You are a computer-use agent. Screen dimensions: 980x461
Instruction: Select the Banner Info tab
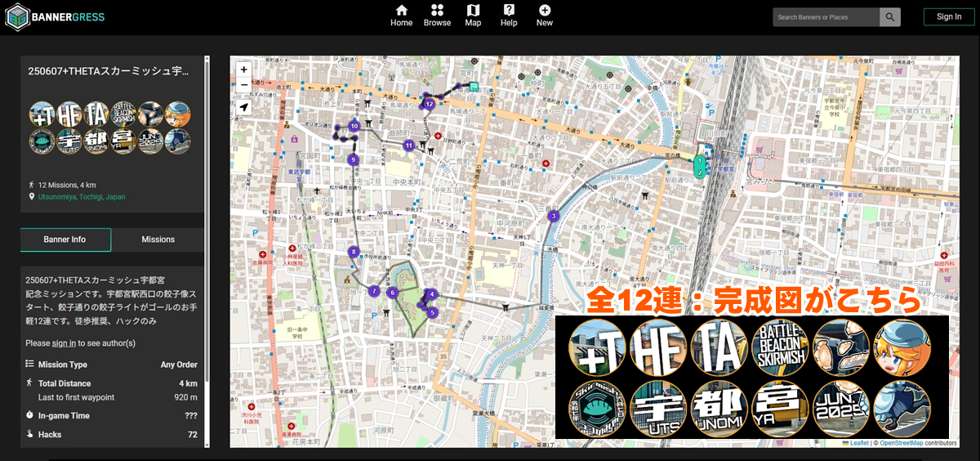coord(66,239)
